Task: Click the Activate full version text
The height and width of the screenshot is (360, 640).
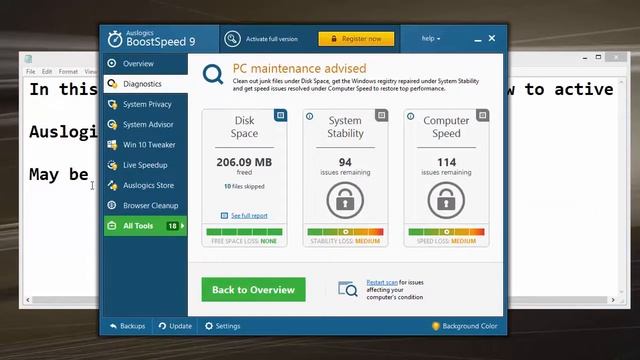Action: 272,39
